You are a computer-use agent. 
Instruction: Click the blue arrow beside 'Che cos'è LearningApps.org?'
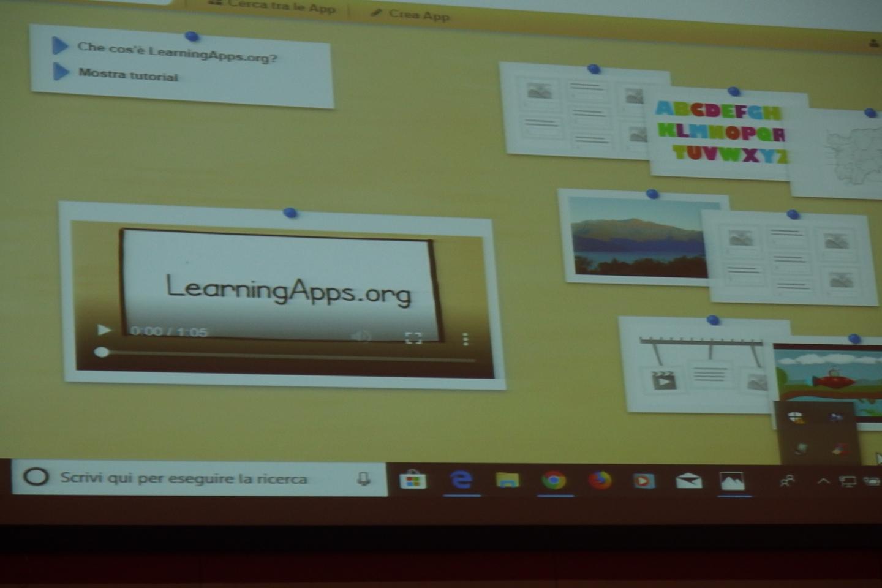tap(59, 45)
